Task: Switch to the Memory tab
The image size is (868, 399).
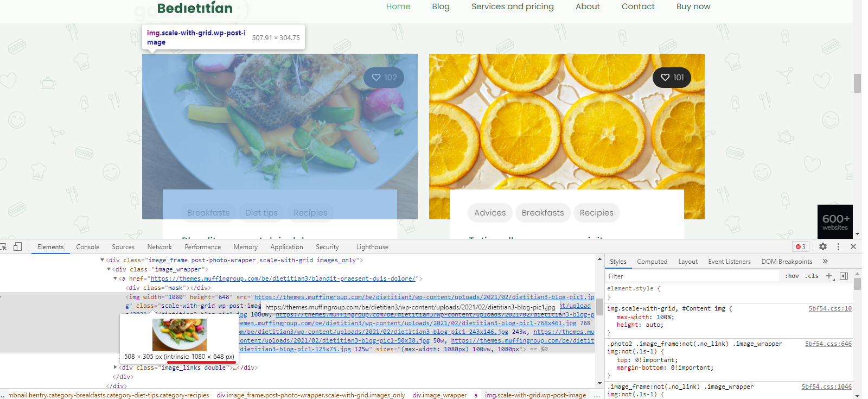Action: (x=246, y=247)
